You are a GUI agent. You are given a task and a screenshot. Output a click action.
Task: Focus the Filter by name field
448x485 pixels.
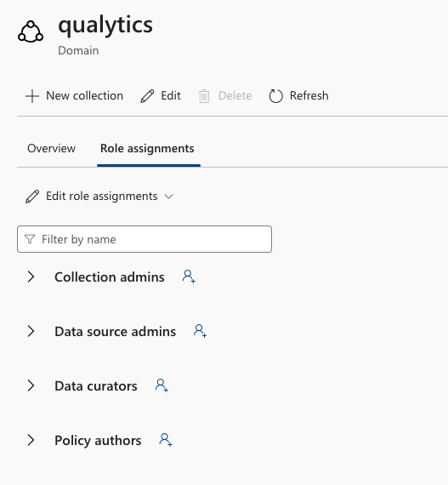(x=145, y=239)
